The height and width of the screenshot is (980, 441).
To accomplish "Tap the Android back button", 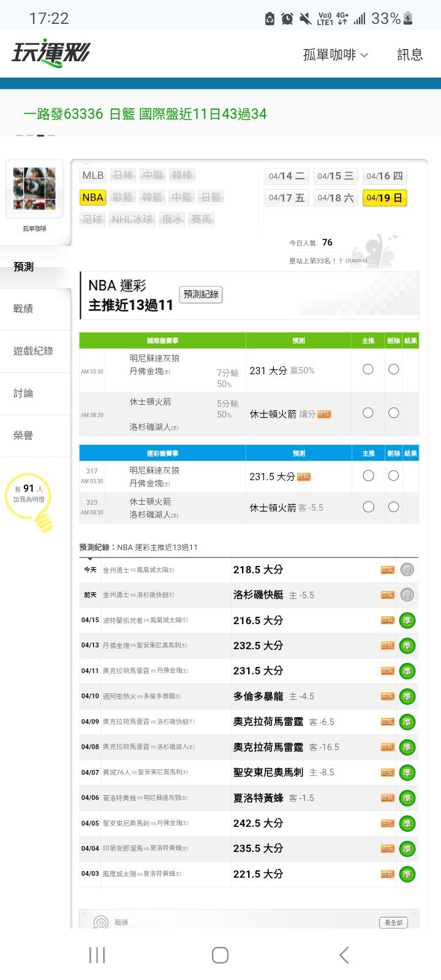I will [x=344, y=955].
